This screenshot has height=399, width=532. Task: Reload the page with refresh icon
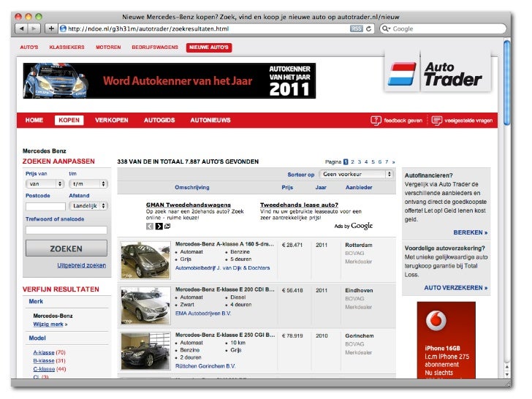coord(368,28)
